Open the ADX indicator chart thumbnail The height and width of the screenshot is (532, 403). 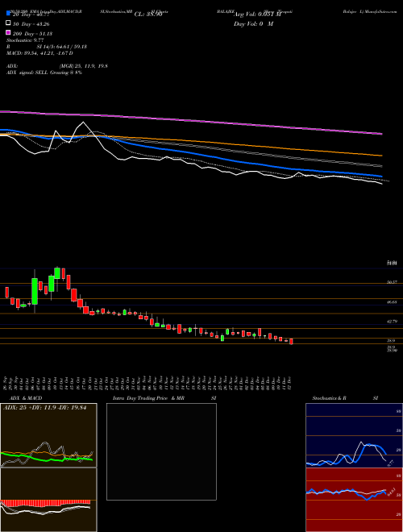pyautogui.click(x=48, y=435)
